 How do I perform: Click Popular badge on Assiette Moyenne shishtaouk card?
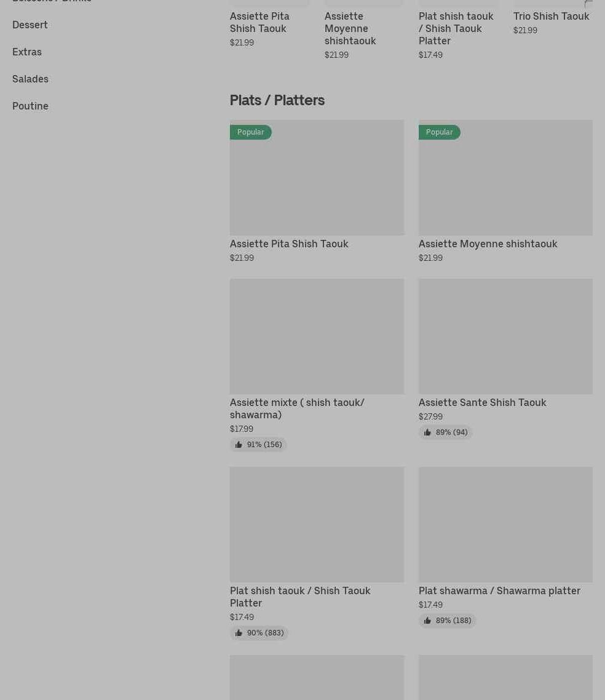point(439,132)
